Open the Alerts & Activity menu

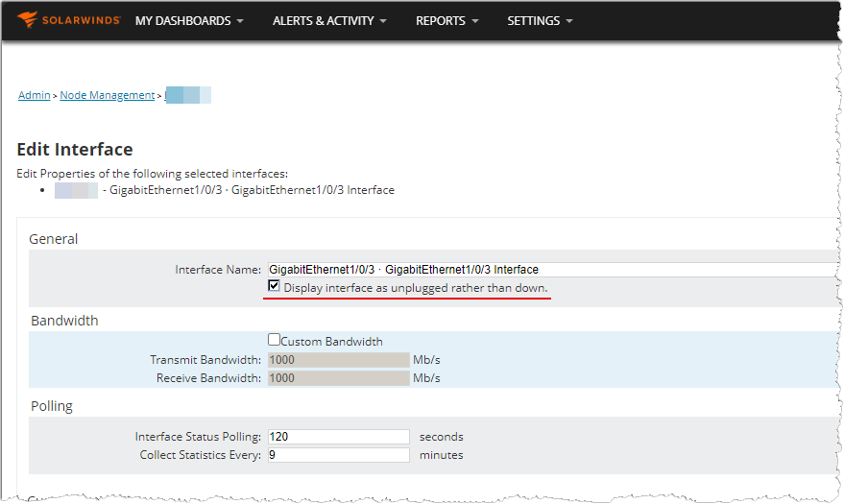click(x=329, y=21)
